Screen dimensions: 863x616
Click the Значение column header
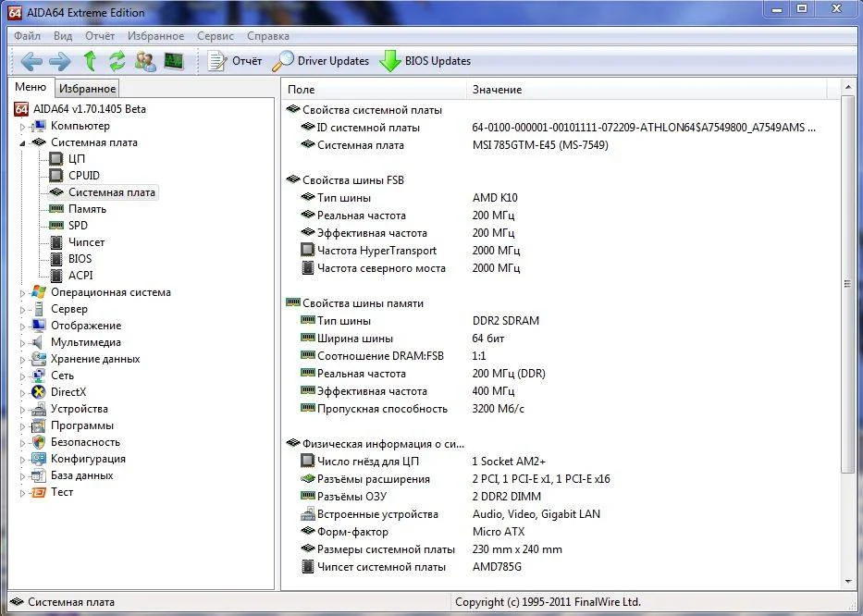498,90
